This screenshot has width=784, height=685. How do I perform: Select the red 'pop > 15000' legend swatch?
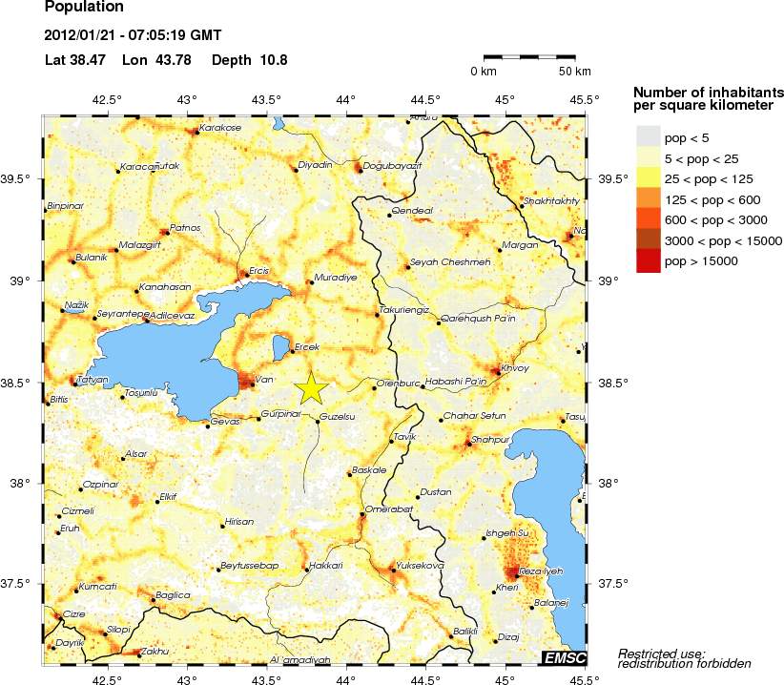tap(649, 260)
